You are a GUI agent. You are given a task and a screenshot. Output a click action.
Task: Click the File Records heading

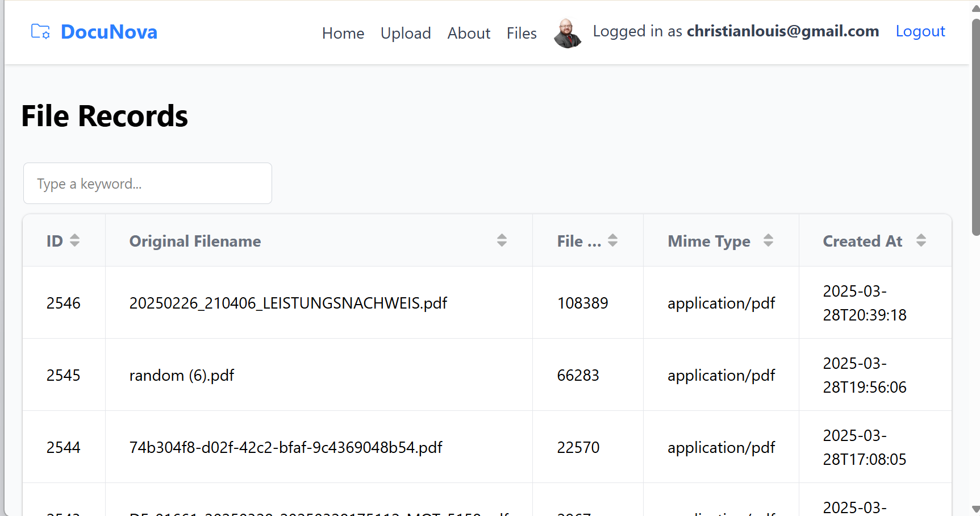coord(105,116)
